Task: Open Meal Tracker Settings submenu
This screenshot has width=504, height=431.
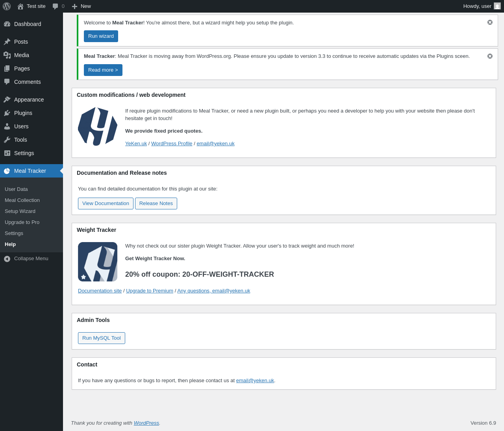Action: click(x=14, y=233)
